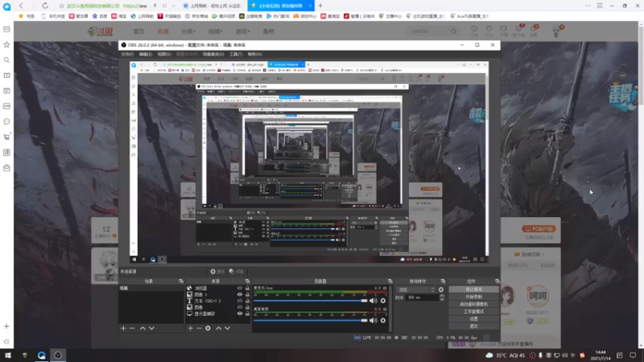
Task: Open OBS 文件(F) menu
Action: (127, 54)
